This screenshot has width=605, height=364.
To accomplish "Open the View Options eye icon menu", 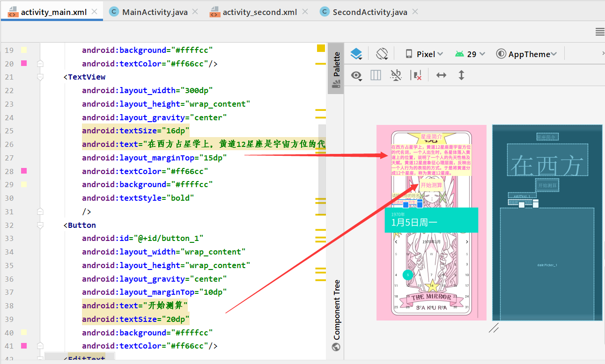I will (x=356, y=75).
